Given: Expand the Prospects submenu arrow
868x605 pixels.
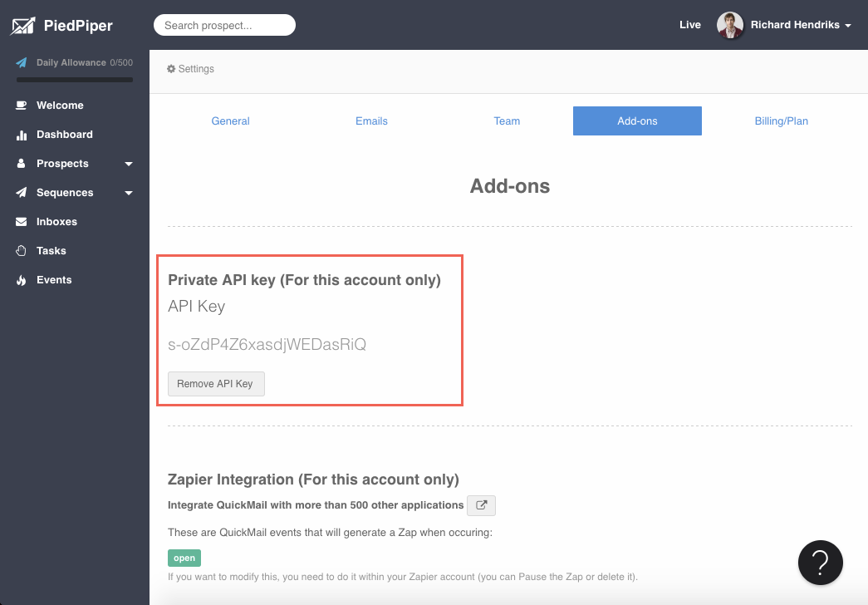Looking at the screenshot, I should [129, 165].
